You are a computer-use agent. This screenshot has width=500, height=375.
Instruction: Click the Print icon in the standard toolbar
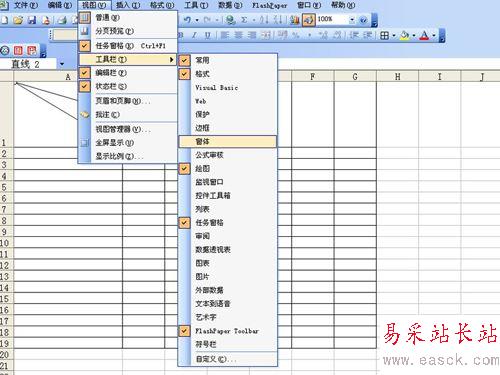(x=62, y=20)
